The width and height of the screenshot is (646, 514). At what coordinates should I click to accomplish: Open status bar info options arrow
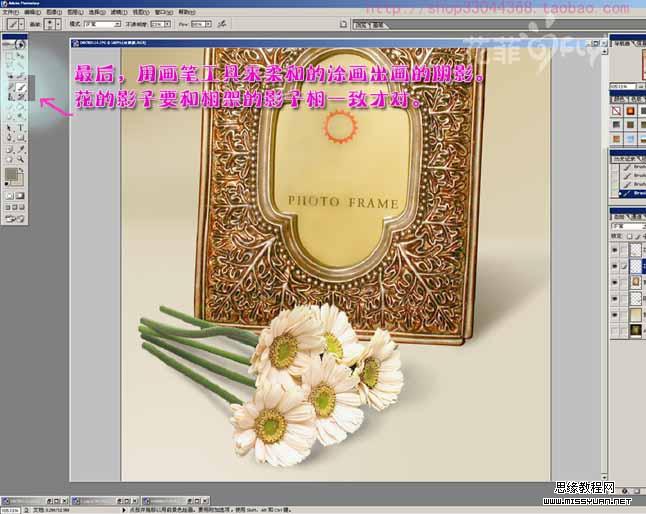coord(124,510)
